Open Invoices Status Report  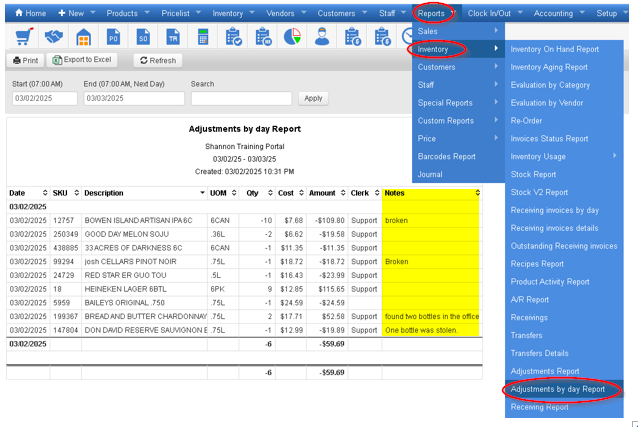pos(564,139)
